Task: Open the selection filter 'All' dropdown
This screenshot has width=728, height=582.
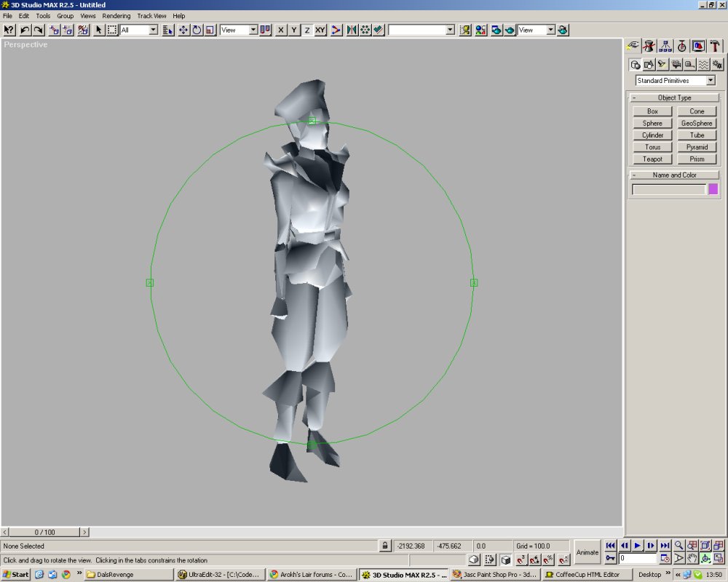Action: (153, 30)
